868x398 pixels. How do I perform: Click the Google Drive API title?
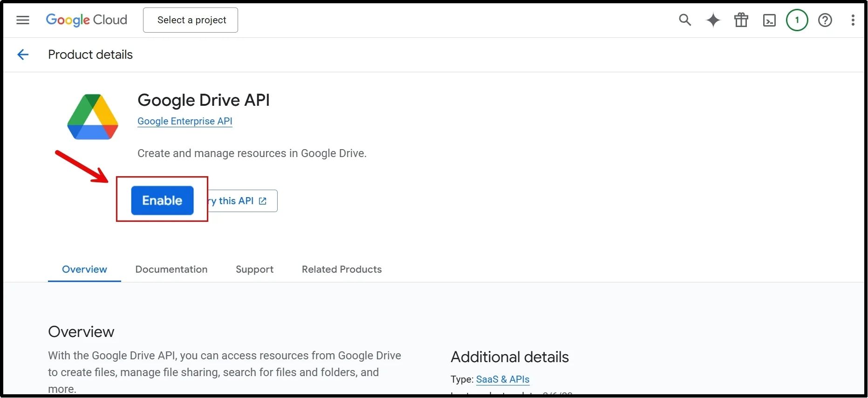coord(204,100)
